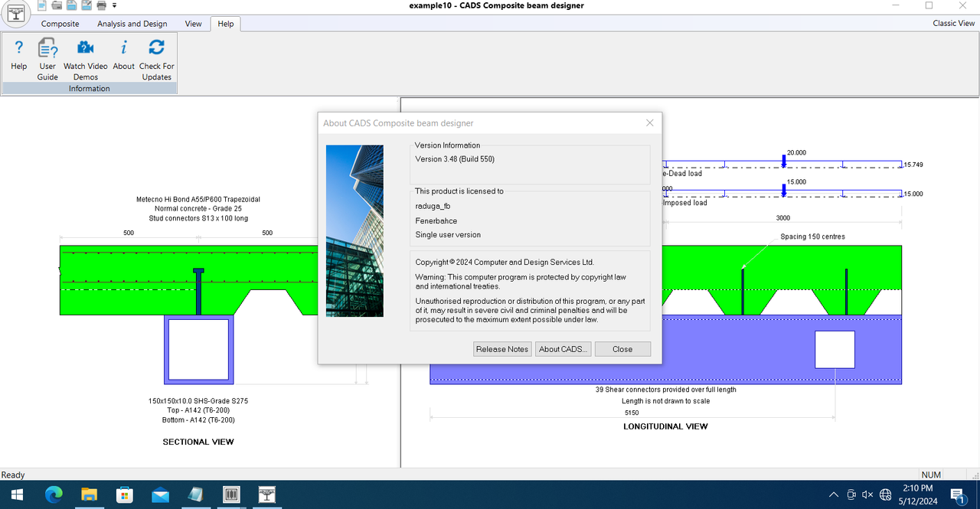Click the 'Fenerbahce' company text
This screenshot has height=509, width=980.
pyautogui.click(x=436, y=220)
